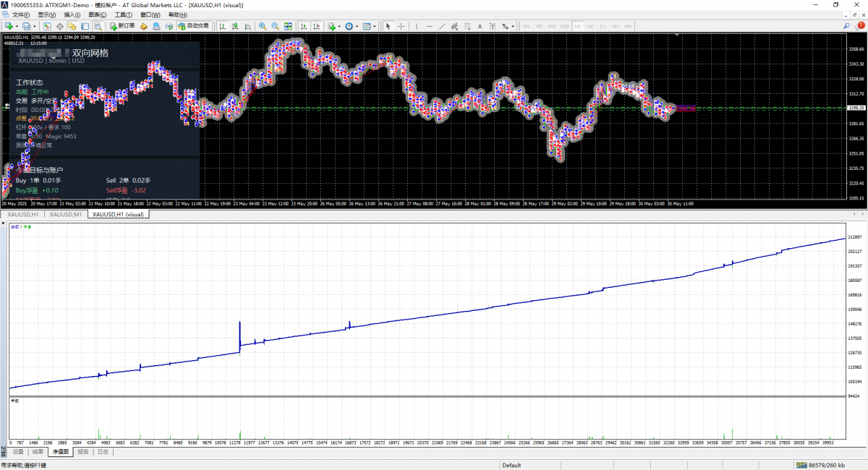Open the 图表(C) menu

point(97,14)
